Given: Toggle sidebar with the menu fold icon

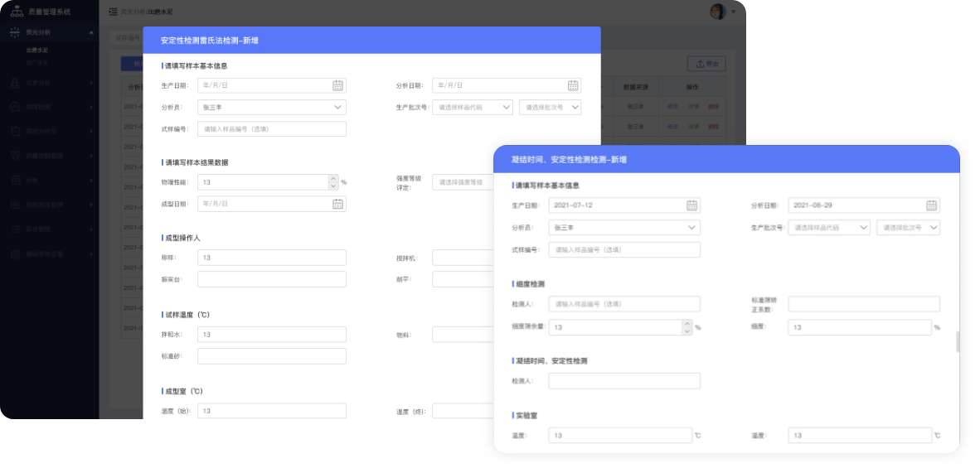Looking at the screenshot, I should pyautogui.click(x=113, y=12).
